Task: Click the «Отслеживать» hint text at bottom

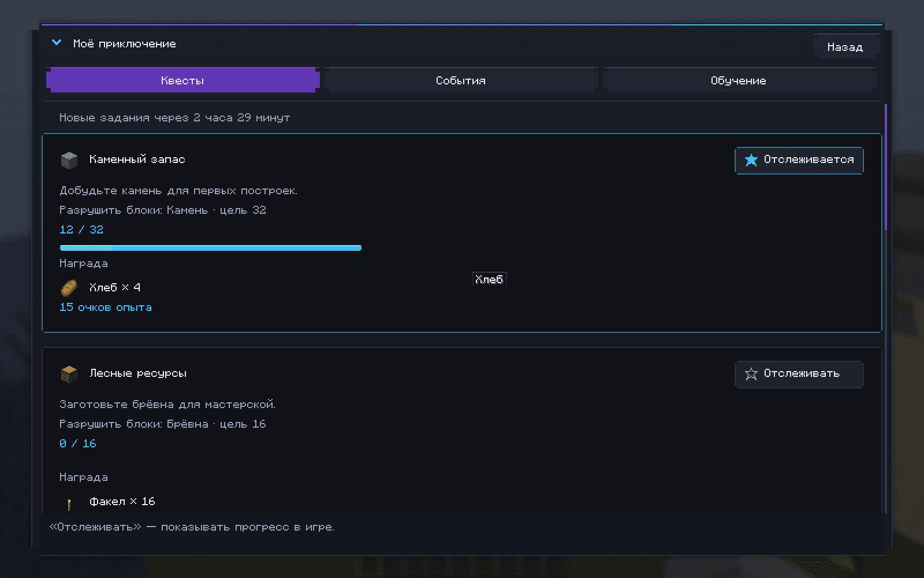Action: point(192,527)
